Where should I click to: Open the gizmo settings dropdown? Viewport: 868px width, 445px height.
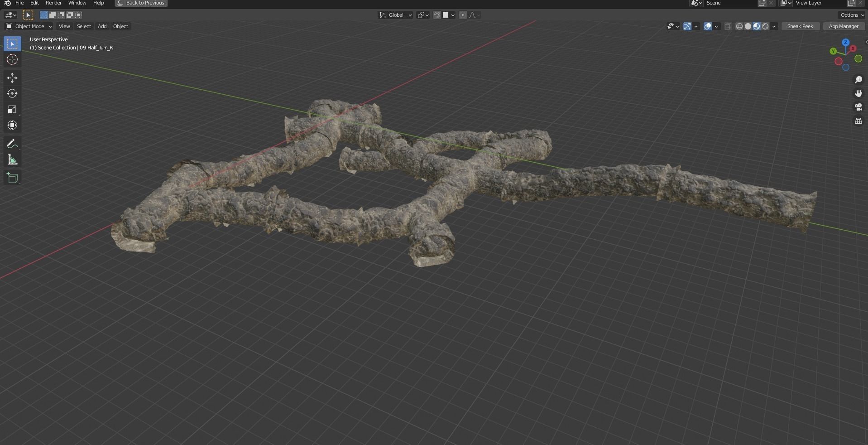(x=696, y=26)
